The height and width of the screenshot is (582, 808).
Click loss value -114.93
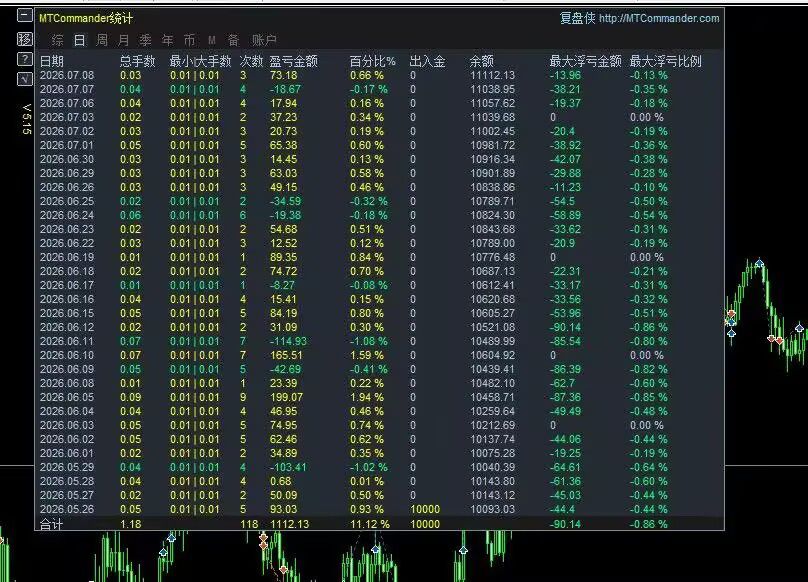point(289,341)
